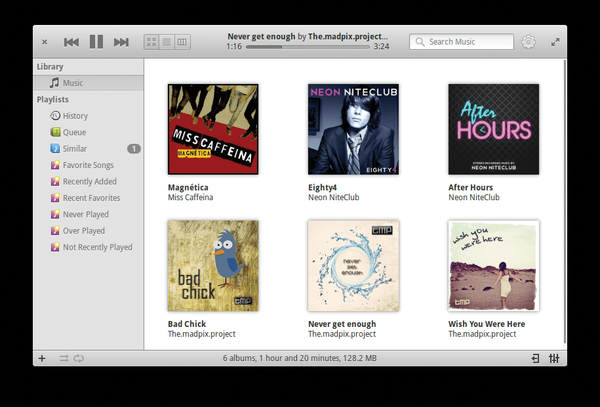Viewport: 600px width, 407px height.
Task: Click the Music note library icon
Action: [55, 83]
